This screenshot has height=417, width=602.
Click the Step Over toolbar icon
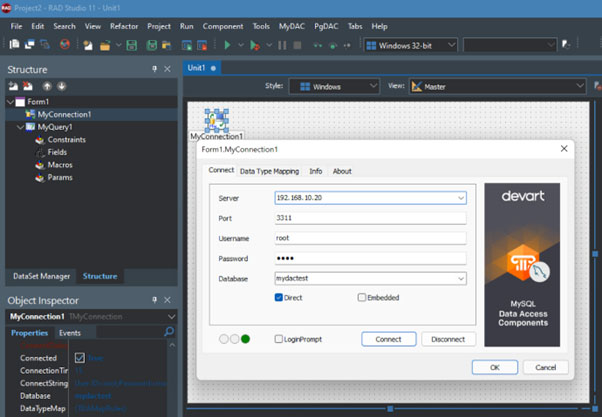pyautogui.click(x=333, y=45)
